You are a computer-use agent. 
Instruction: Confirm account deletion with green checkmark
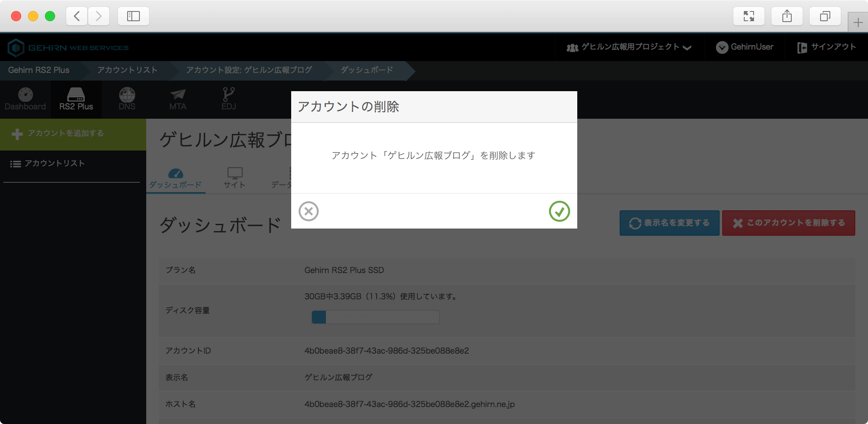pos(559,211)
